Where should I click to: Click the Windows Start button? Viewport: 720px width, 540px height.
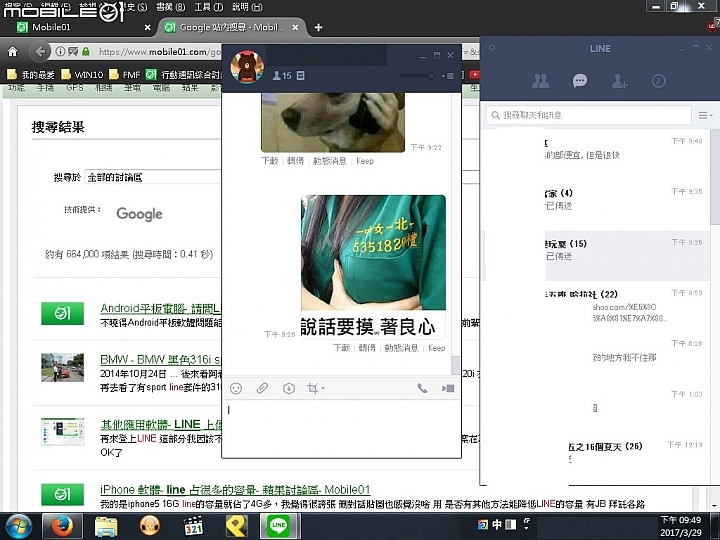click(18, 527)
